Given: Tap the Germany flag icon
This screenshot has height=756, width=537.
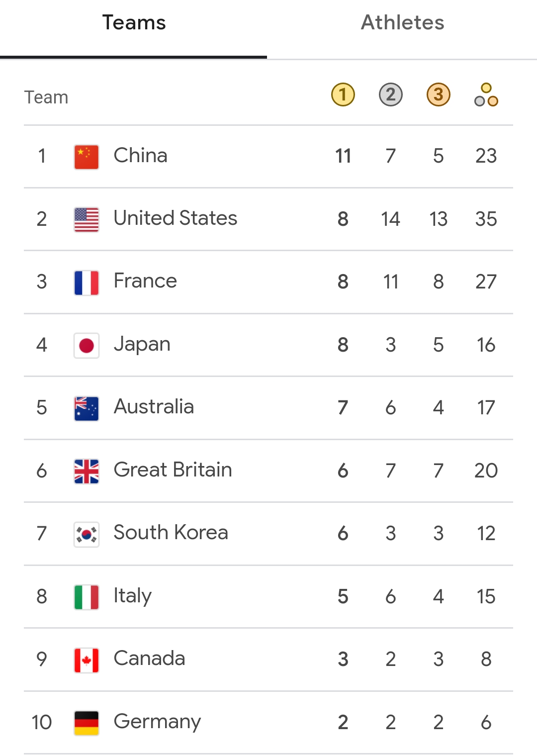Looking at the screenshot, I should (x=87, y=723).
